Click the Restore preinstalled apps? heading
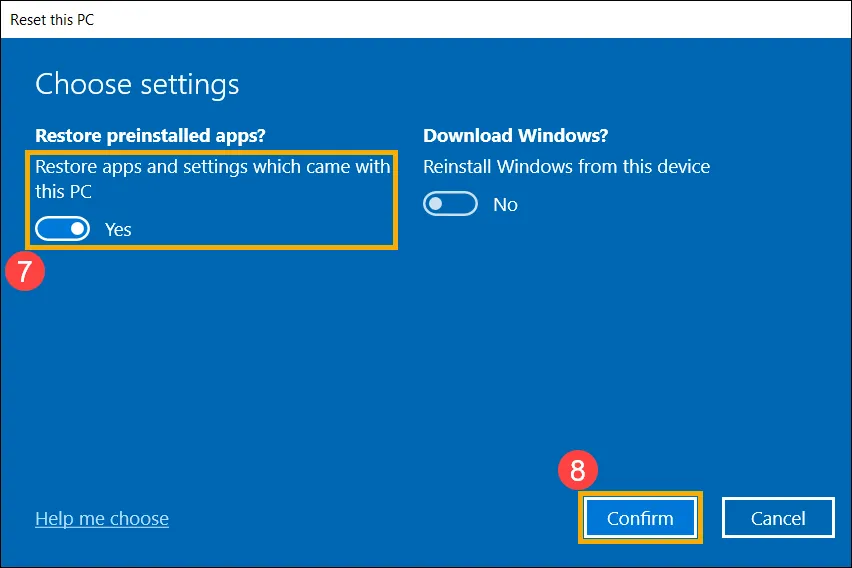 (157, 135)
